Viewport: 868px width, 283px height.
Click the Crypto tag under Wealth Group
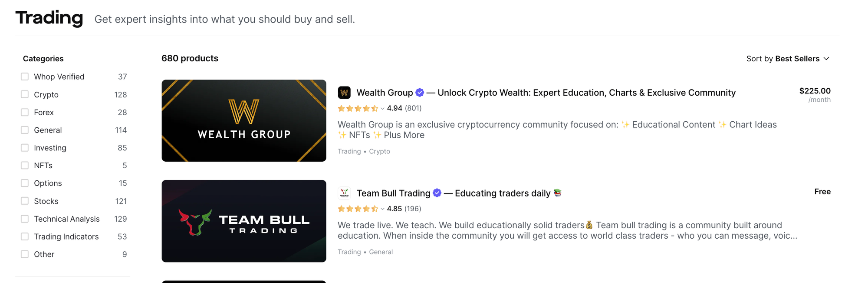pos(379,151)
